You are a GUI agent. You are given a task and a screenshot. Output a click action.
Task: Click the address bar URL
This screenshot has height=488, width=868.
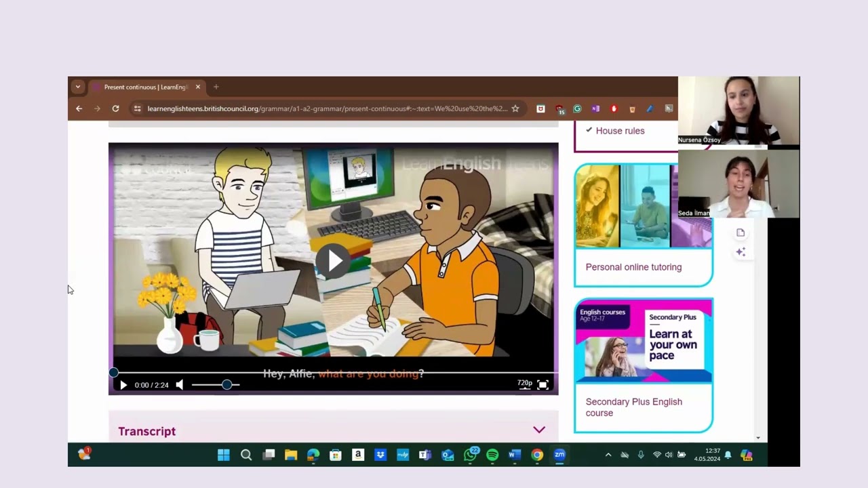[x=328, y=108]
